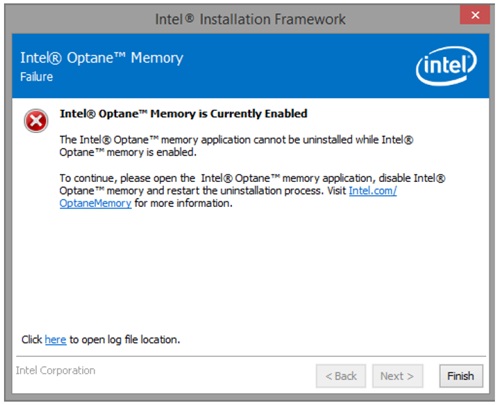Screen dimensions: 499x405
Task: Click the 'To continue, please open' instructions paragraph
Action: [x=252, y=191]
